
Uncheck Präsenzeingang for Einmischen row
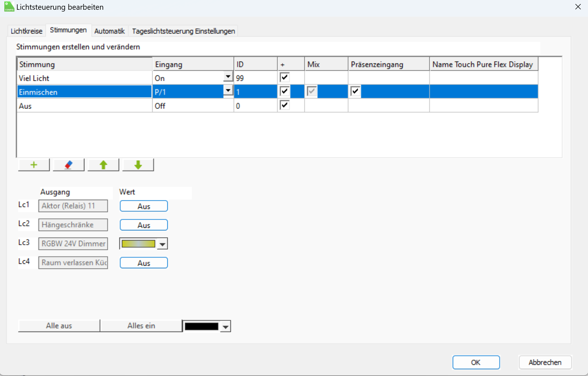[355, 92]
